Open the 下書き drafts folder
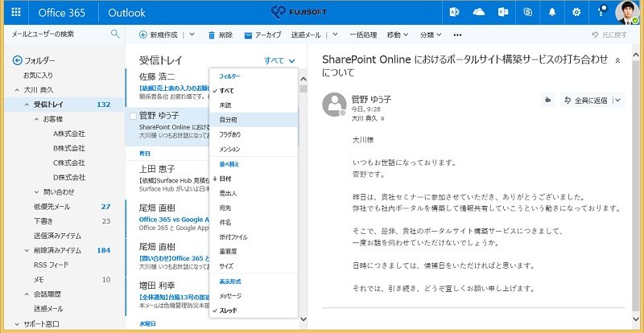Viewport: 644px width, 333px height. pos(43,221)
